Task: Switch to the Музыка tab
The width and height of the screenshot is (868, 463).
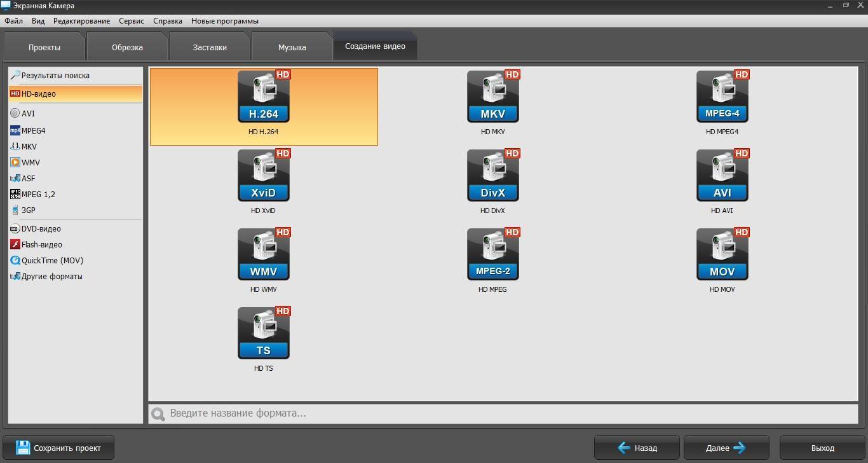Action: pos(292,47)
